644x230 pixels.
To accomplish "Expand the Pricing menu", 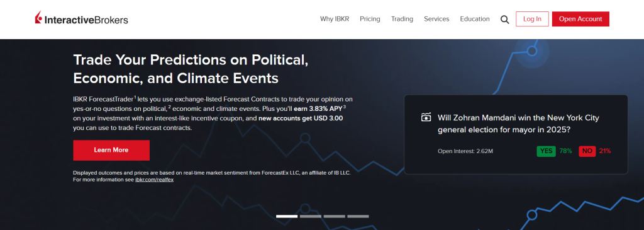I will [x=370, y=19].
